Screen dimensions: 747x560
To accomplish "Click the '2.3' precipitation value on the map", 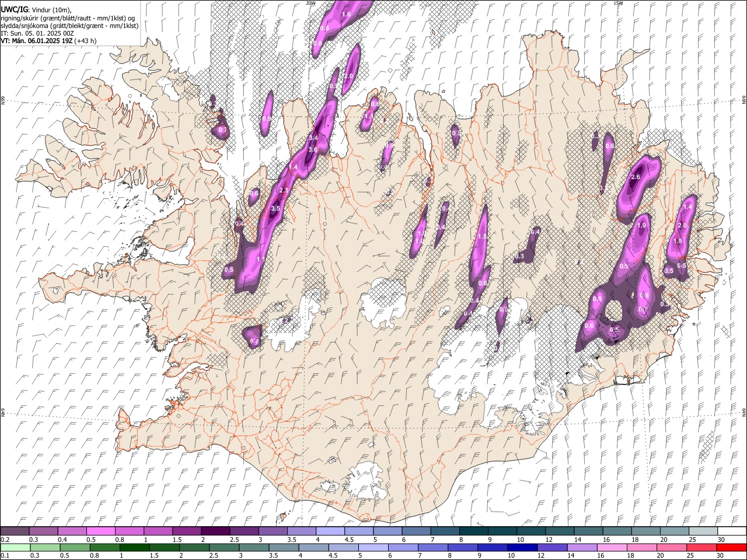I will [284, 191].
